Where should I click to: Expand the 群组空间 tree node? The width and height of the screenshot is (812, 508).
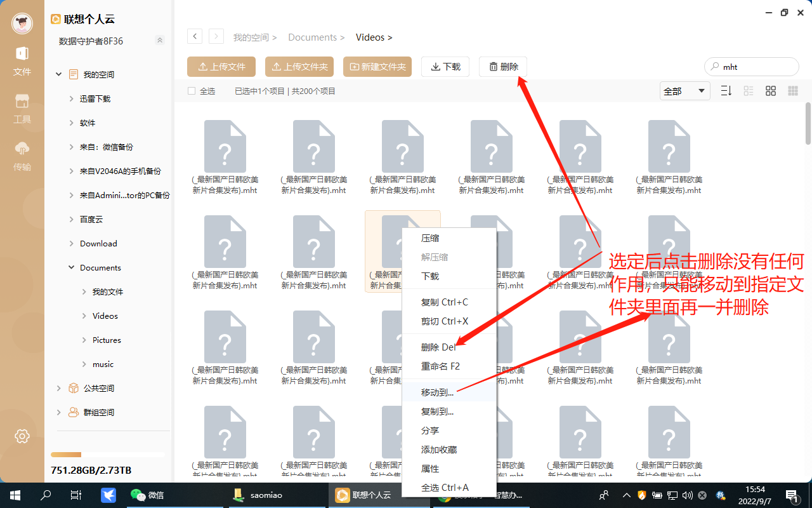(59, 412)
